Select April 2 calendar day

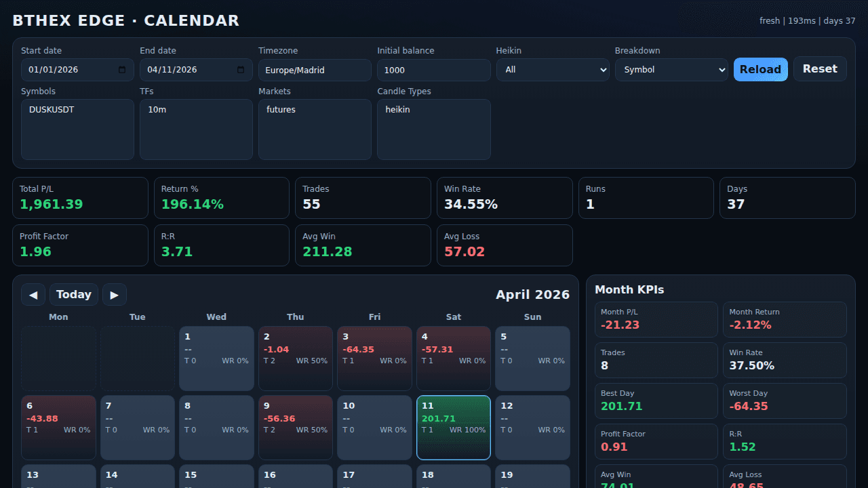pyautogui.click(x=295, y=359)
